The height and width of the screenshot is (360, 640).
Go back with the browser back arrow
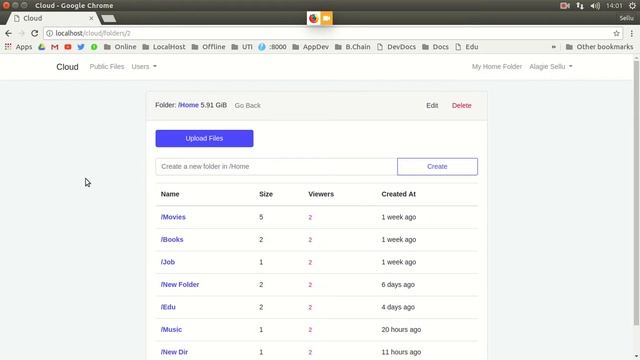(x=9, y=33)
